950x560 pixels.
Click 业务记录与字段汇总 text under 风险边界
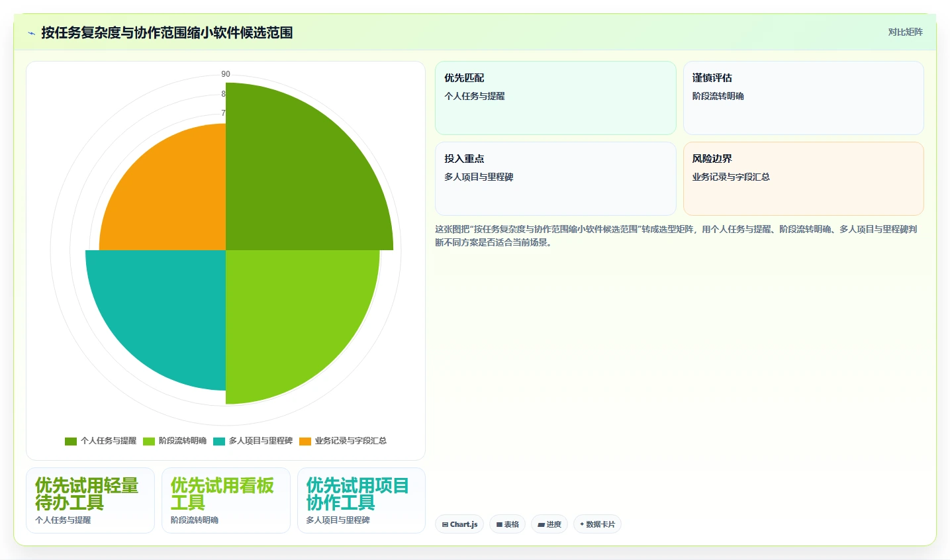tap(731, 177)
